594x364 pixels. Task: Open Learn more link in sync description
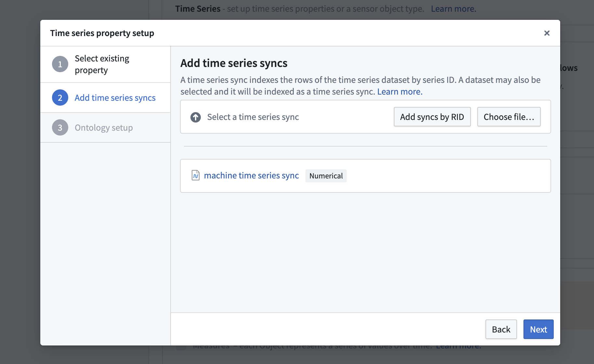click(x=400, y=92)
